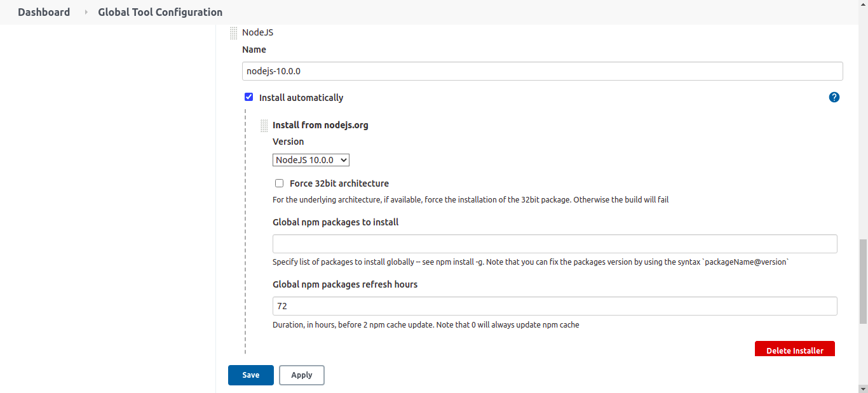The width and height of the screenshot is (868, 393).
Task: Open Global Tool Configuration breadcrumb
Action: [x=160, y=12]
